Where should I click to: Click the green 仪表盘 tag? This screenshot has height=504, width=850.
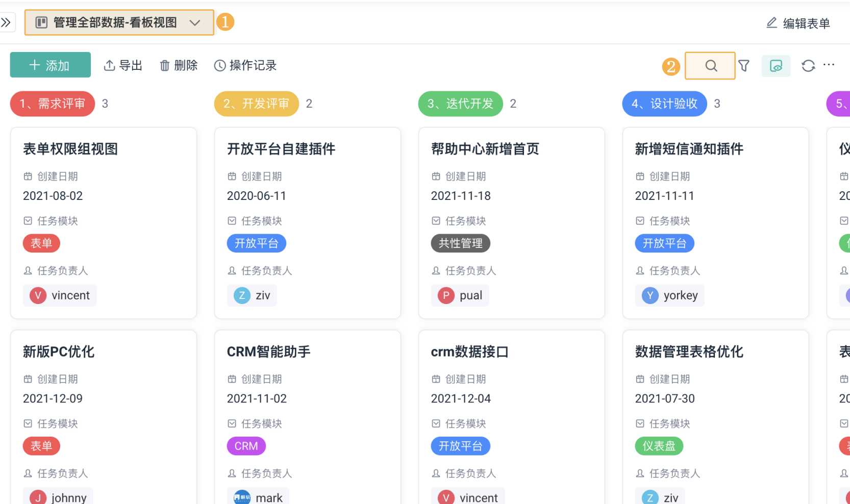point(659,446)
